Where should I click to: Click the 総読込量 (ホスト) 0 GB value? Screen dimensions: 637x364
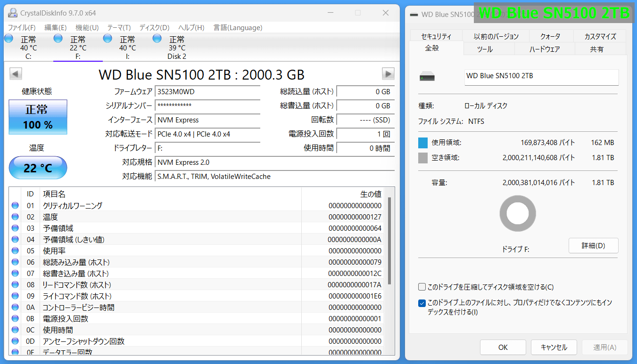pyautogui.click(x=365, y=92)
